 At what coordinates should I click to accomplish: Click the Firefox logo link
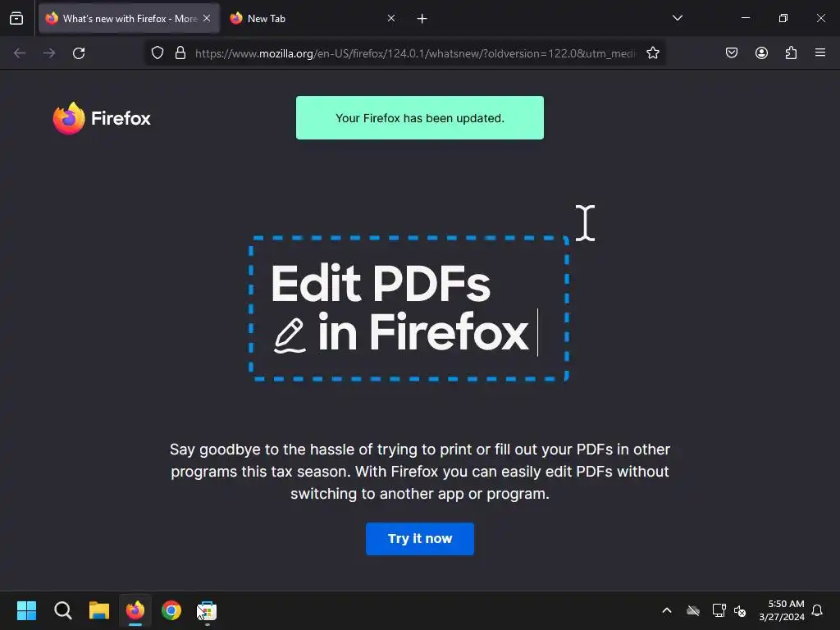click(x=102, y=118)
